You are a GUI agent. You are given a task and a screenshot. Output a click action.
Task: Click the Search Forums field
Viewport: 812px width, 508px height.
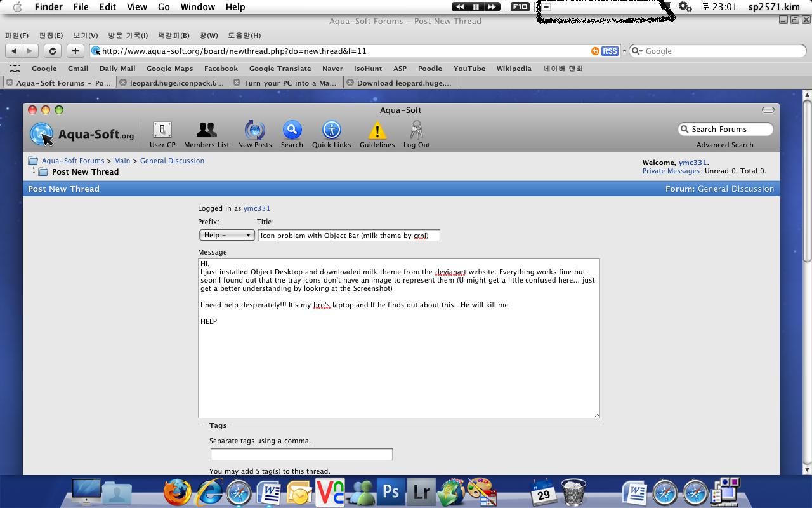click(x=726, y=129)
